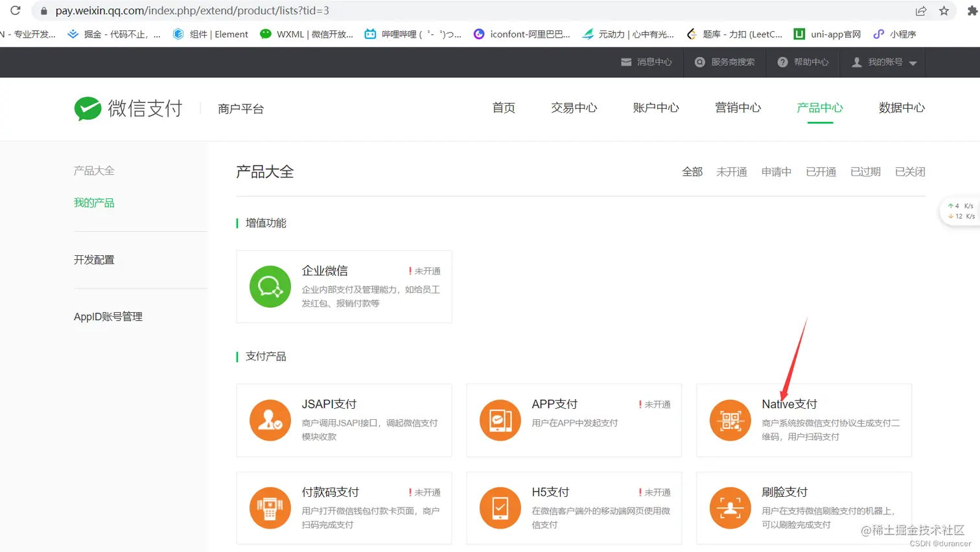Click the H5支付 orange icon
This screenshot has width=980, height=552.
[x=500, y=508]
